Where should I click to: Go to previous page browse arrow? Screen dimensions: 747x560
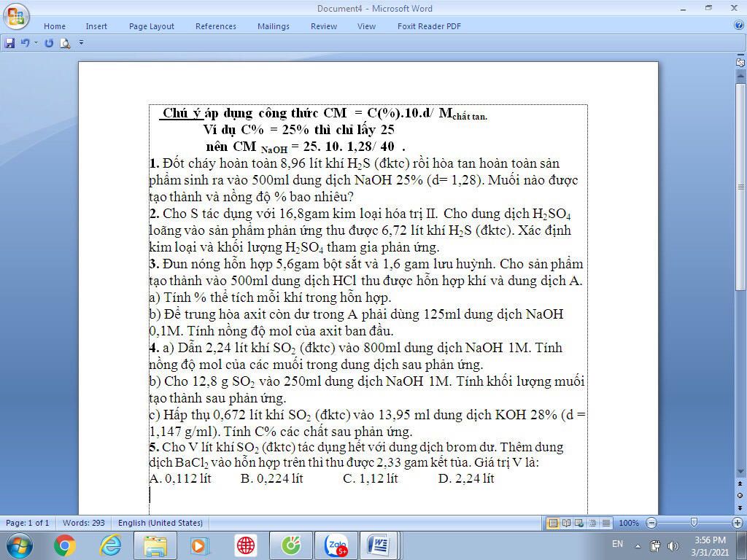(740, 484)
